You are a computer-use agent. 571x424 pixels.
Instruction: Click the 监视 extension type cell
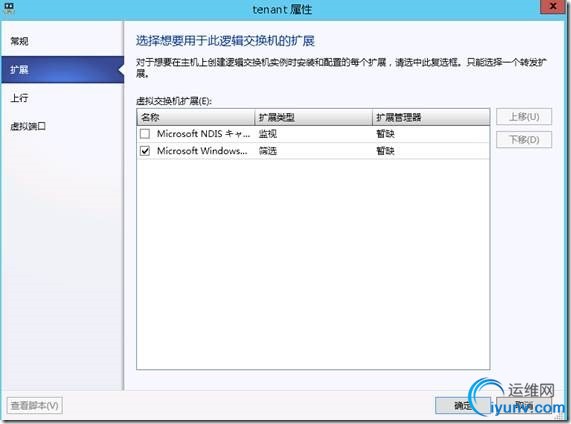click(x=268, y=134)
